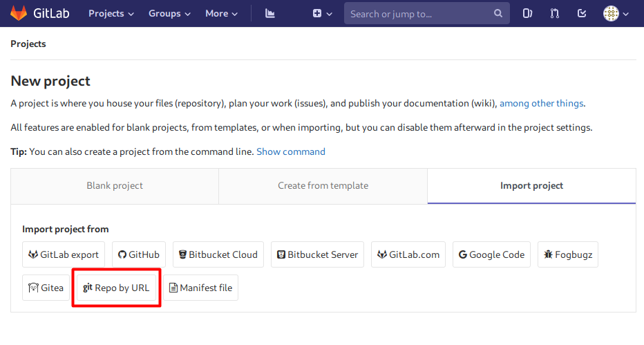Focus the Search or jump to field

[x=419, y=13]
